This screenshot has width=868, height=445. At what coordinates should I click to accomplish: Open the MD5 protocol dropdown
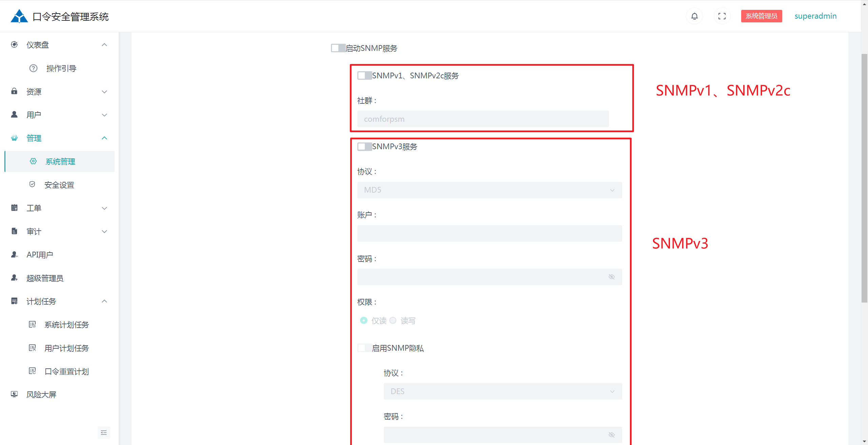[489, 190]
